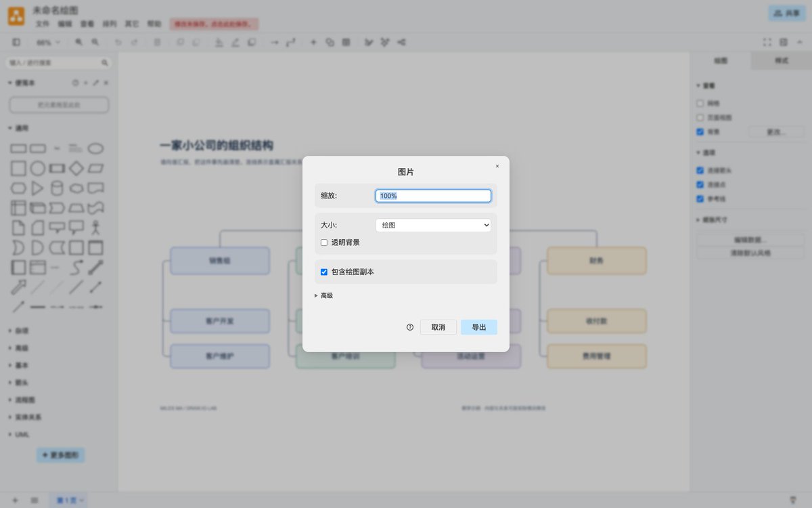Expand the 流程图 shape category
812x508 pixels.
tap(21, 400)
